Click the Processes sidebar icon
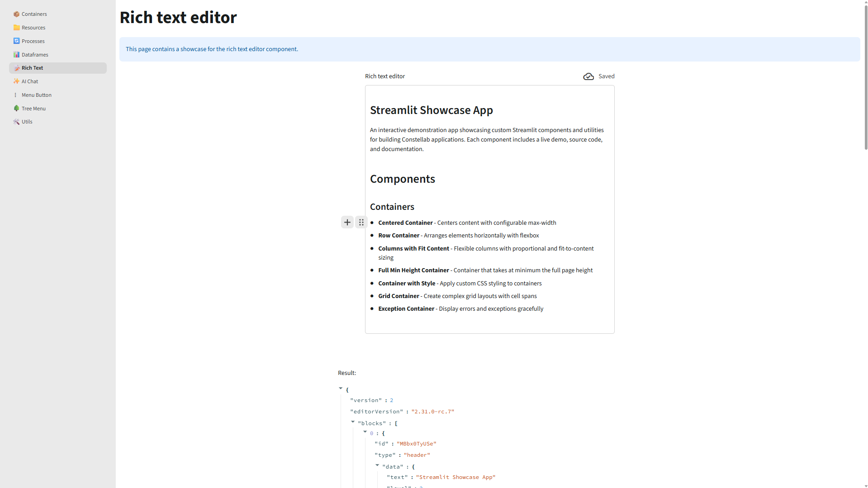The image size is (868, 488). 16,41
